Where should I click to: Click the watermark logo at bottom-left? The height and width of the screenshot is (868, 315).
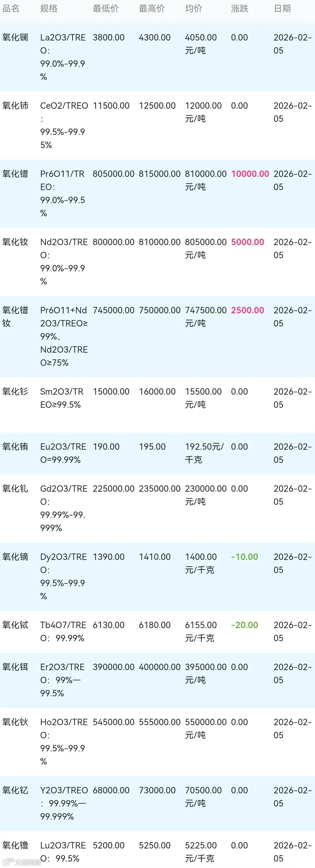(22, 862)
